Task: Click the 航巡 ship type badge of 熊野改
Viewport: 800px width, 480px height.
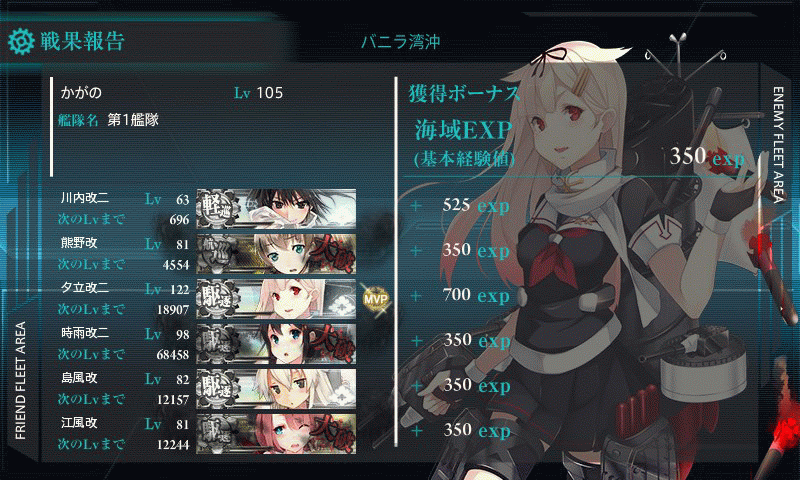Action: click(217, 253)
